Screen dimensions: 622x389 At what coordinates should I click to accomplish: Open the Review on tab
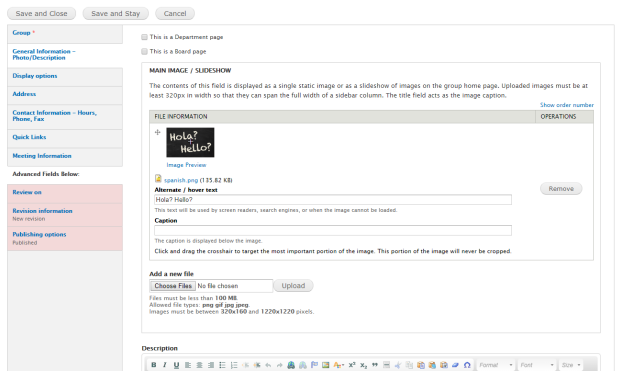pos(65,193)
